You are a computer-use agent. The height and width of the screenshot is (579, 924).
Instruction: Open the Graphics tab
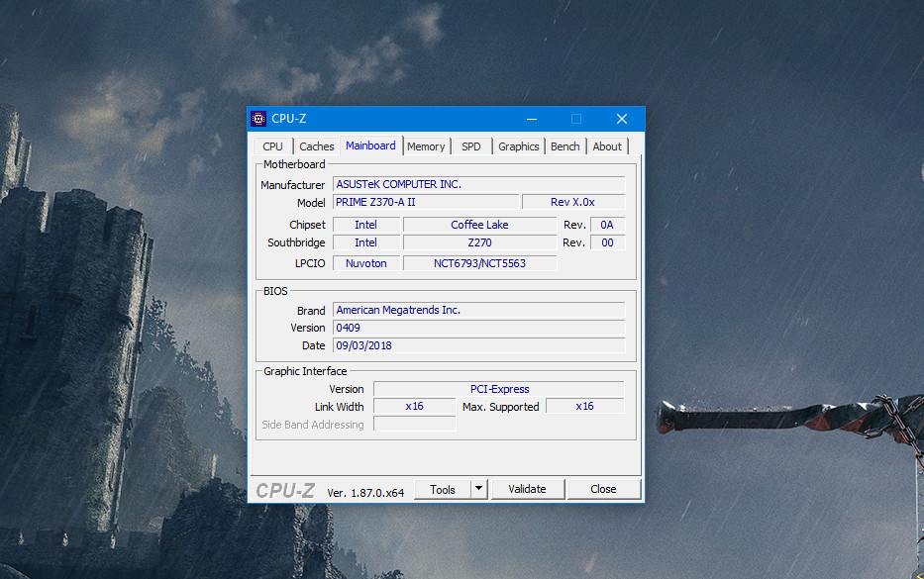coord(519,146)
